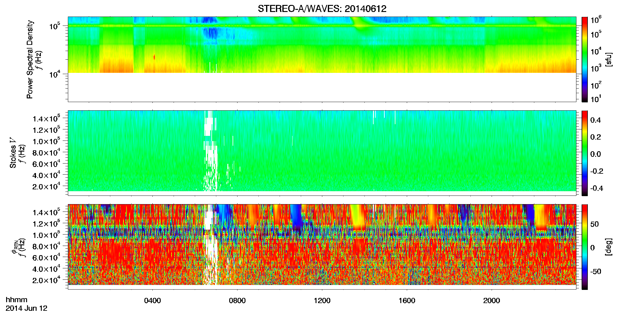Click the [deg] units label
Viewport: 644px width, 332px height.
coord(609,247)
